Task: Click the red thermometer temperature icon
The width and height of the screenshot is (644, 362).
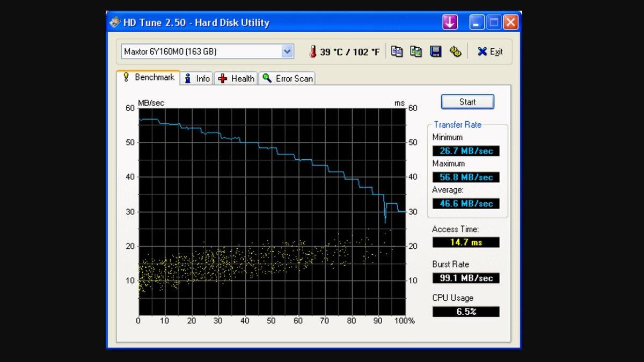Action: (x=312, y=51)
